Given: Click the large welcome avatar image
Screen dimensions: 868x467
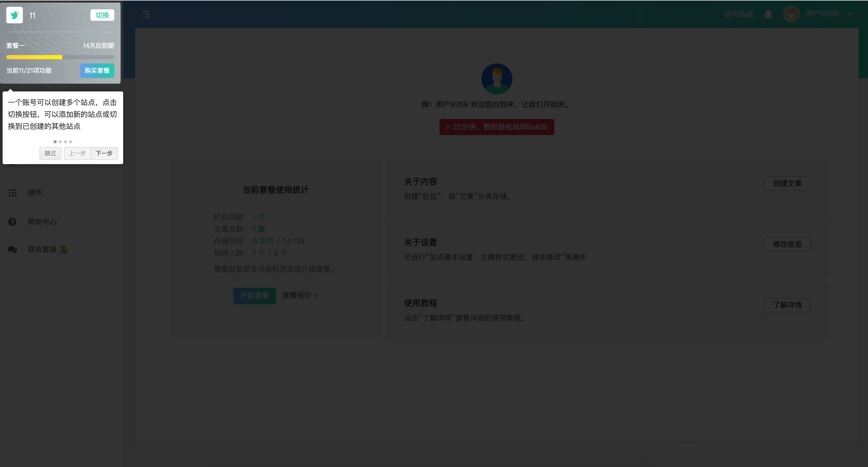Looking at the screenshot, I should [x=497, y=79].
